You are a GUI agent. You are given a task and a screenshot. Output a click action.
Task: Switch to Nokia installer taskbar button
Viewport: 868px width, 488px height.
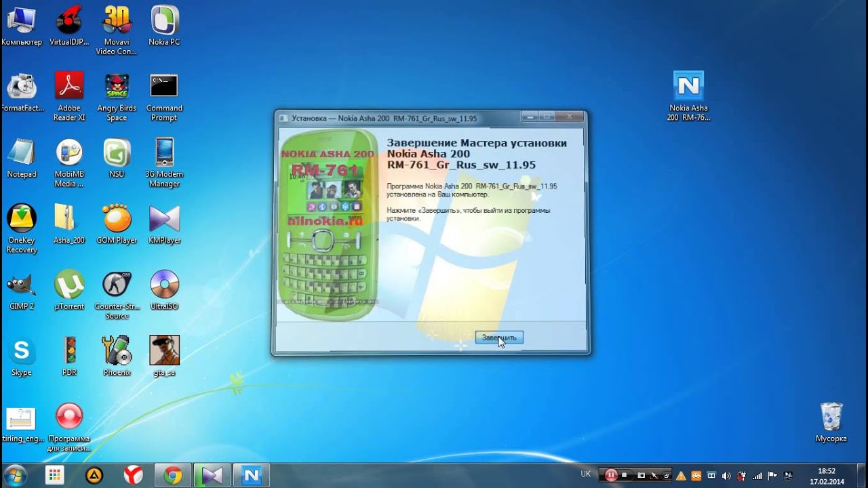click(x=252, y=476)
